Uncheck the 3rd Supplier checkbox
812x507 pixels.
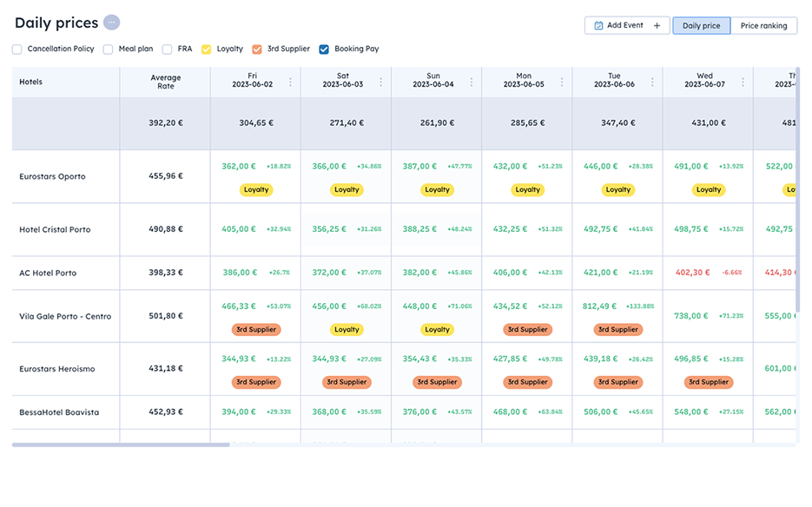(x=257, y=49)
